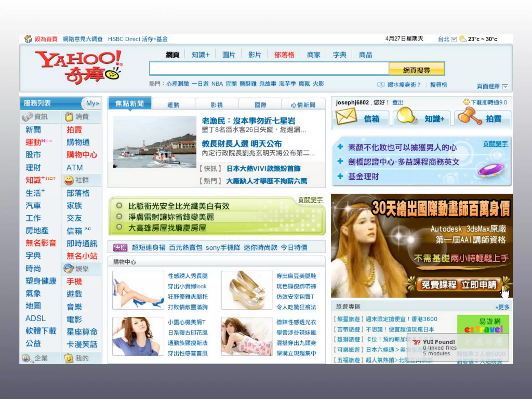Click the Y! icon in YUI Found popup
The height and width of the screenshot is (399, 532).
pyautogui.click(x=416, y=342)
